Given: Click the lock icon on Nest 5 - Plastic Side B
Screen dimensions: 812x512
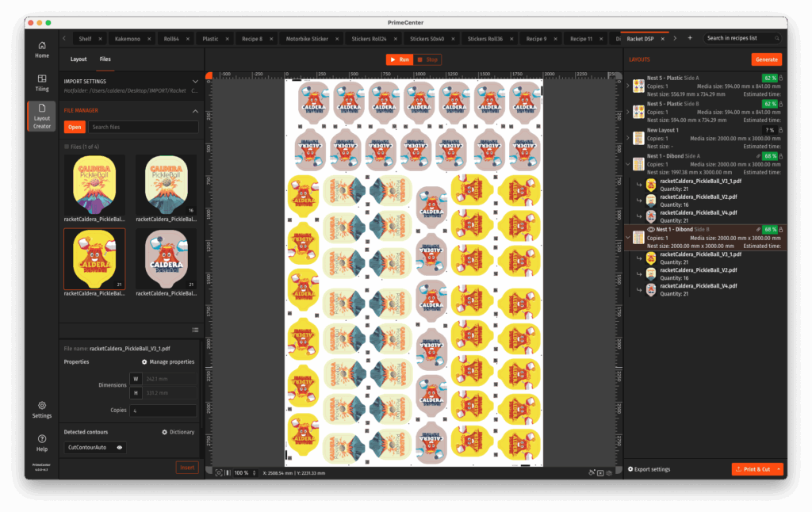Looking at the screenshot, I should (x=781, y=104).
